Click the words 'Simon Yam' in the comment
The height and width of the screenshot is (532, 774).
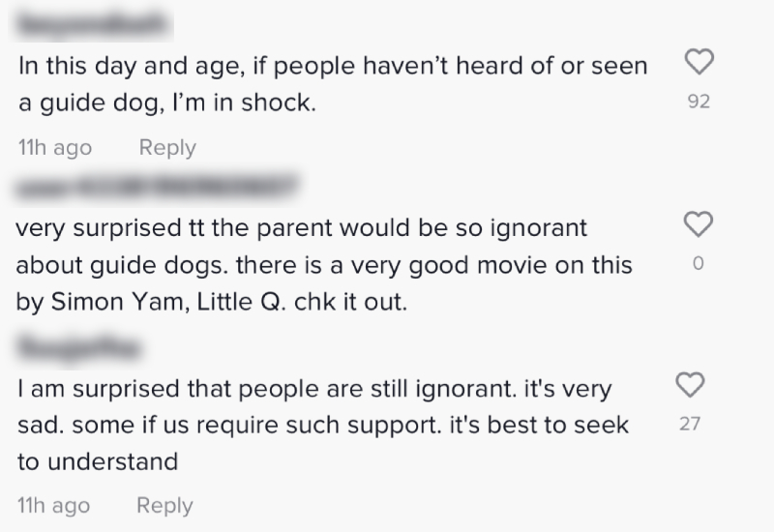tap(117, 302)
